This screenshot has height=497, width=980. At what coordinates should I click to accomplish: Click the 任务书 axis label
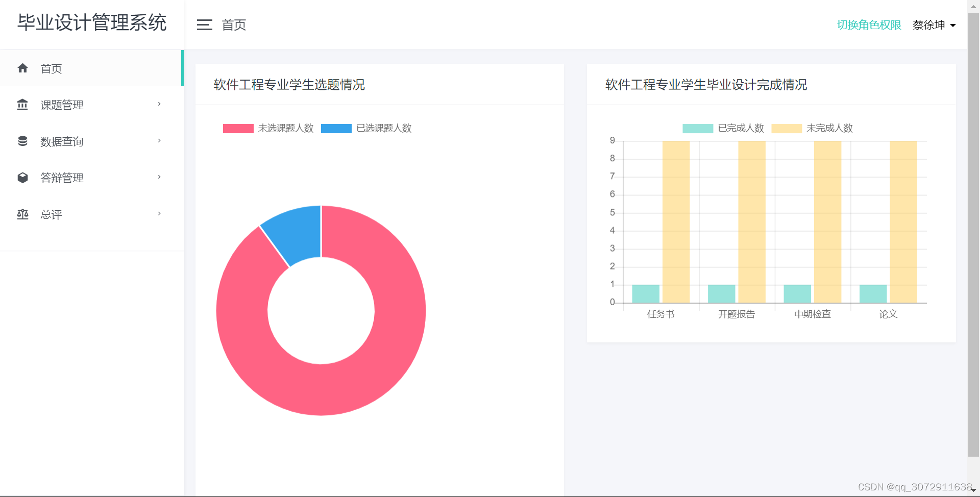tap(661, 314)
